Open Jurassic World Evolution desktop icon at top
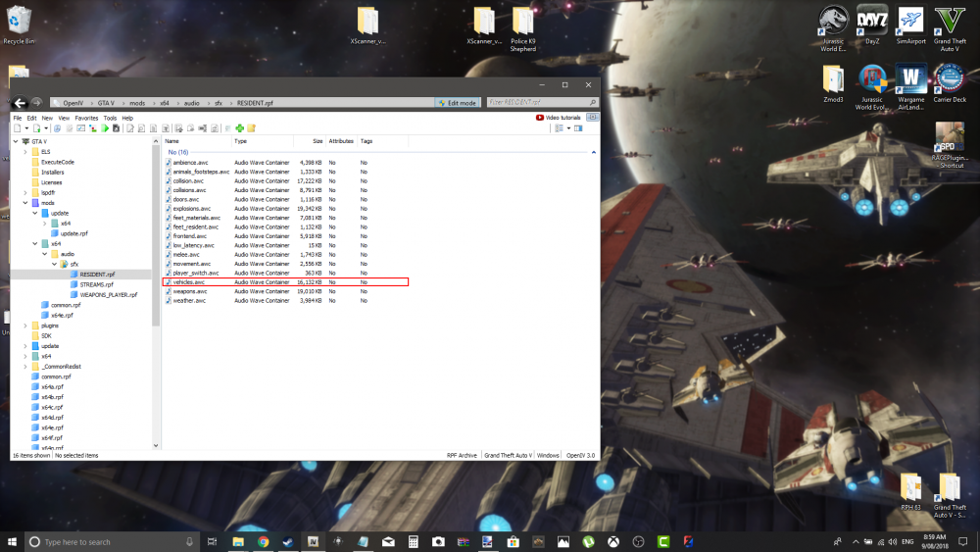This screenshot has height=552, width=980. pos(833,28)
